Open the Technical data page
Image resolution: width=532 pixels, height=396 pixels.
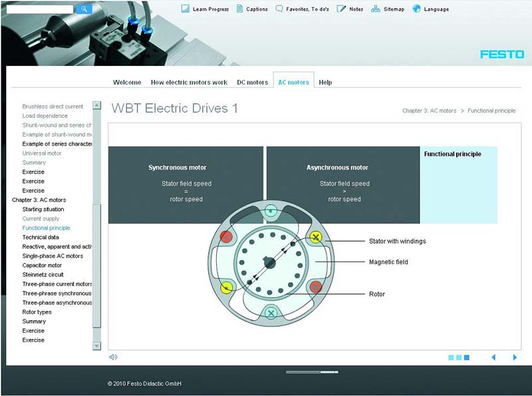[x=41, y=237]
